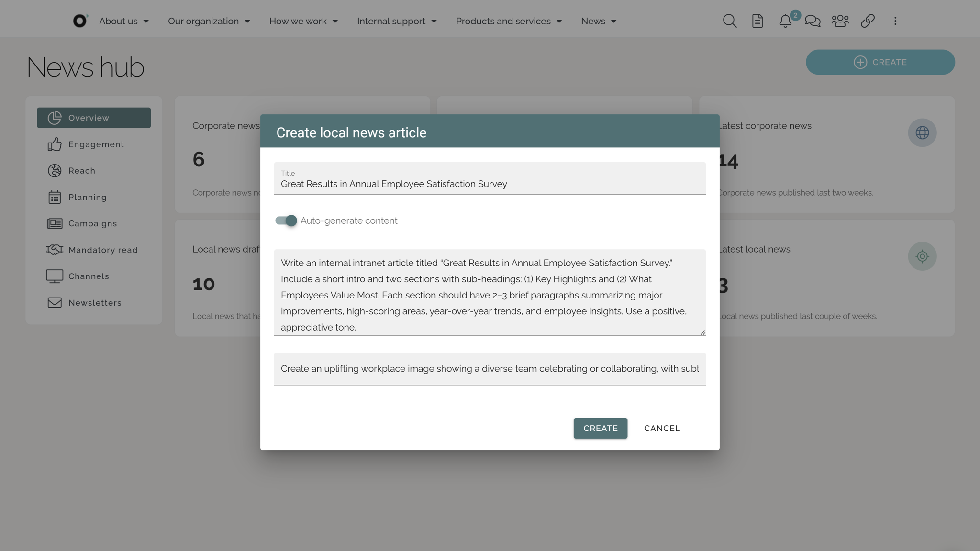Open the chat conversations icon
This screenshot has width=980, height=551.
[813, 21]
